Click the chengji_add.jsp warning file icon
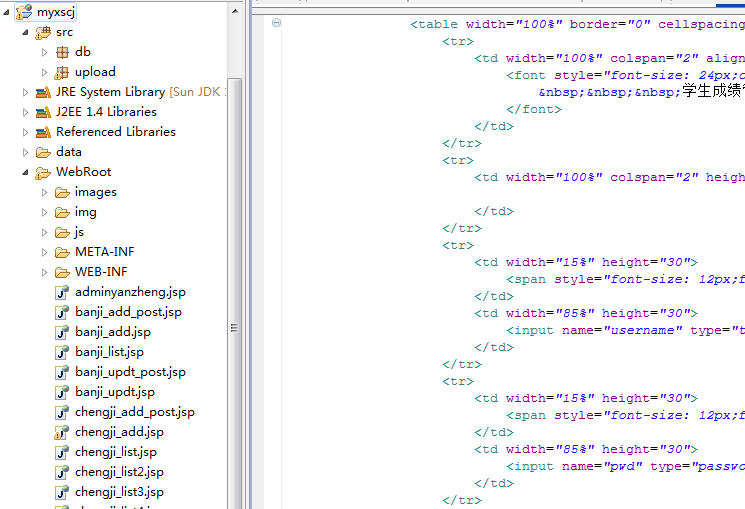The height and width of the screenshot is (509, 745). pos(61,432)
